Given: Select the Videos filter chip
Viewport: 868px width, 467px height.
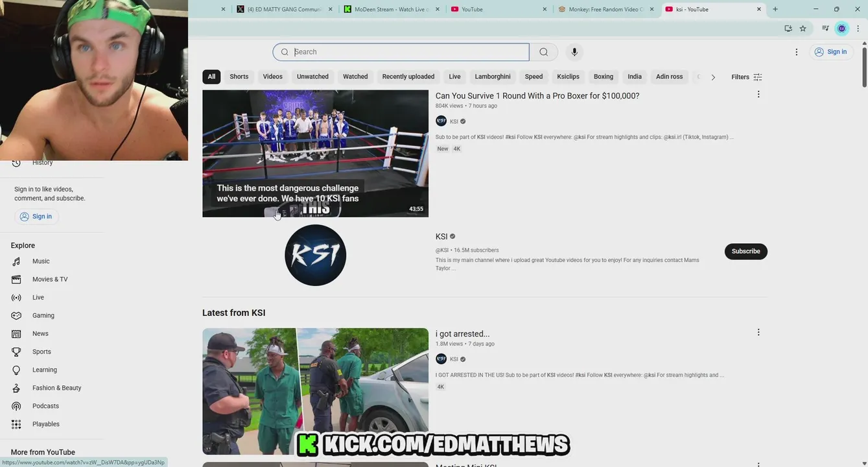Looking at the screenshot, I should pyautogui.click(x=272, y=77).
